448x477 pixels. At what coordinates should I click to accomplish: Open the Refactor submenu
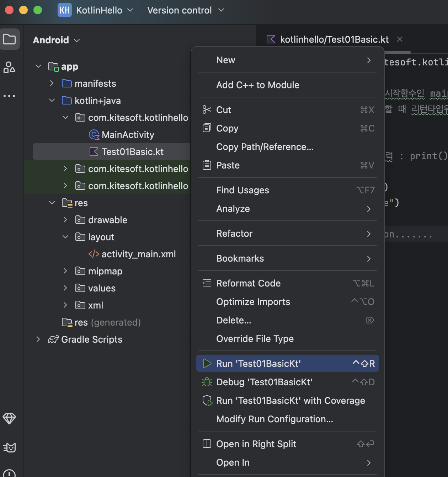pyautogui.click(x=288, y=234)
